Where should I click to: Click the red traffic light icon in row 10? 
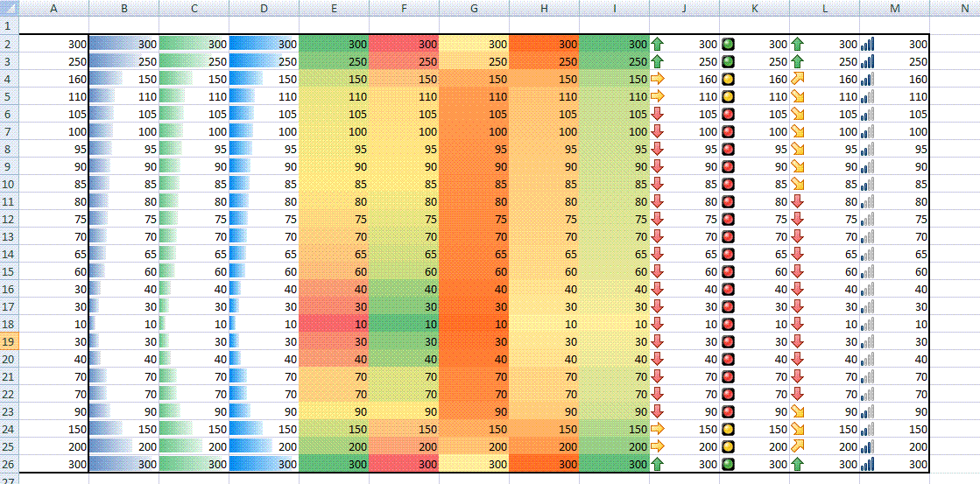728,184
